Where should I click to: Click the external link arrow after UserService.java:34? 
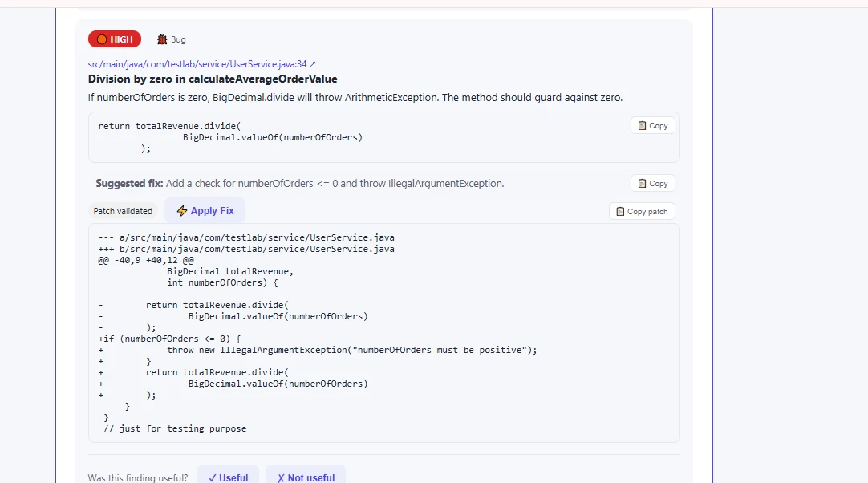click(313, 63)
